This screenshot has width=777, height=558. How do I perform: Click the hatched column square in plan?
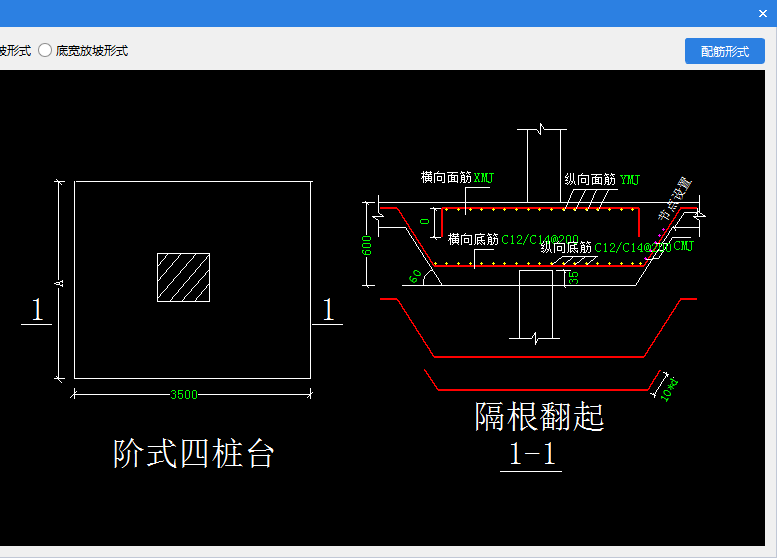pos(183,278)
